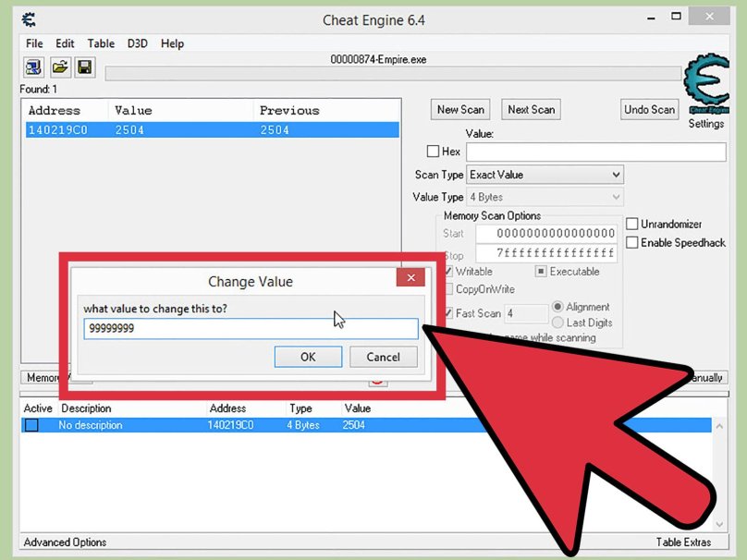
Task: Enable the Hex checkbox
Action: [x=433, y=151]
